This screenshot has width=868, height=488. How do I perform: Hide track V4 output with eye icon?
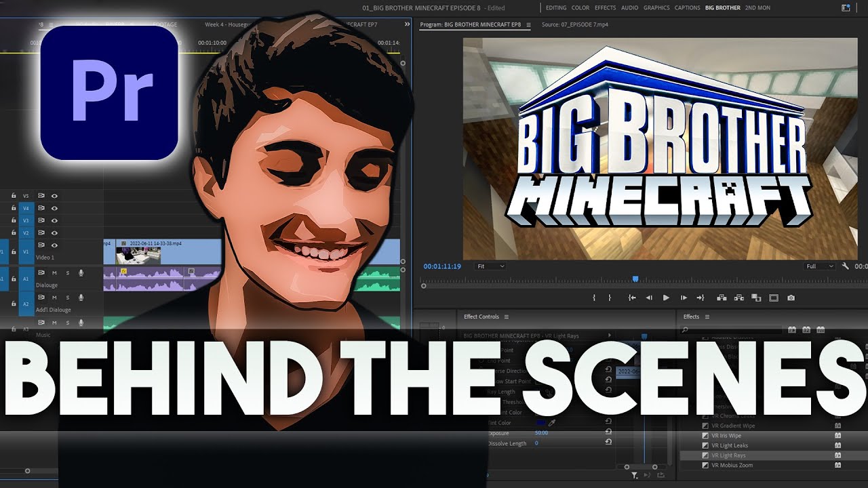(54, 208)
